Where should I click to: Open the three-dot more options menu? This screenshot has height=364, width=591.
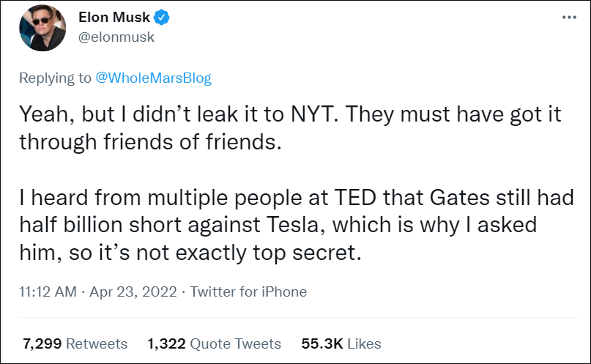click(568, 16)
